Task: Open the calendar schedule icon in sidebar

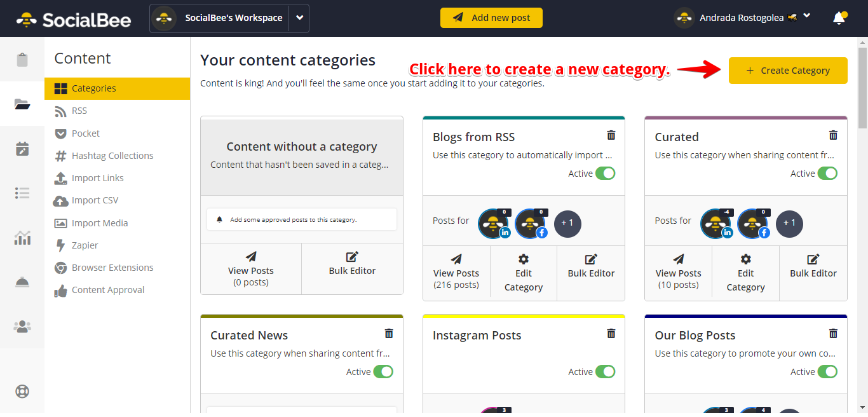Action: (22, 149)
